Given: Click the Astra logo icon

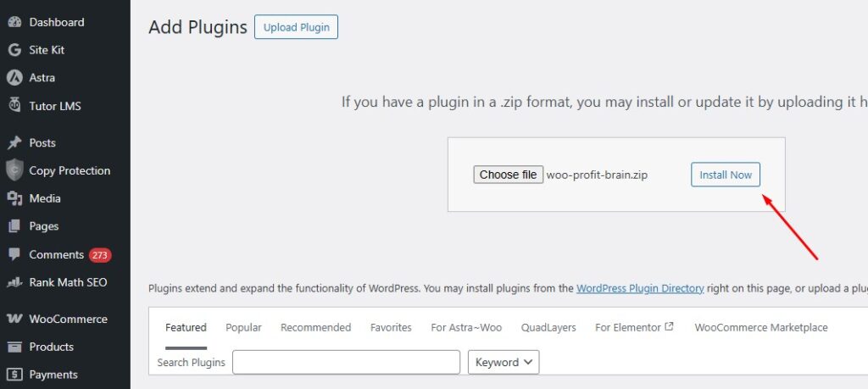Looking at the screenshot, I should coord(14,78).
